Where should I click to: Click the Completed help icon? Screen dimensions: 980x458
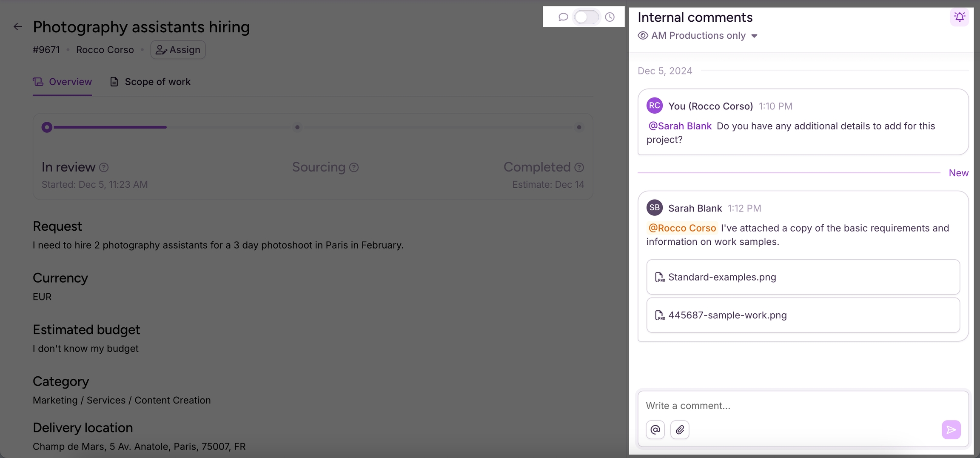click(x=579, y=168)
